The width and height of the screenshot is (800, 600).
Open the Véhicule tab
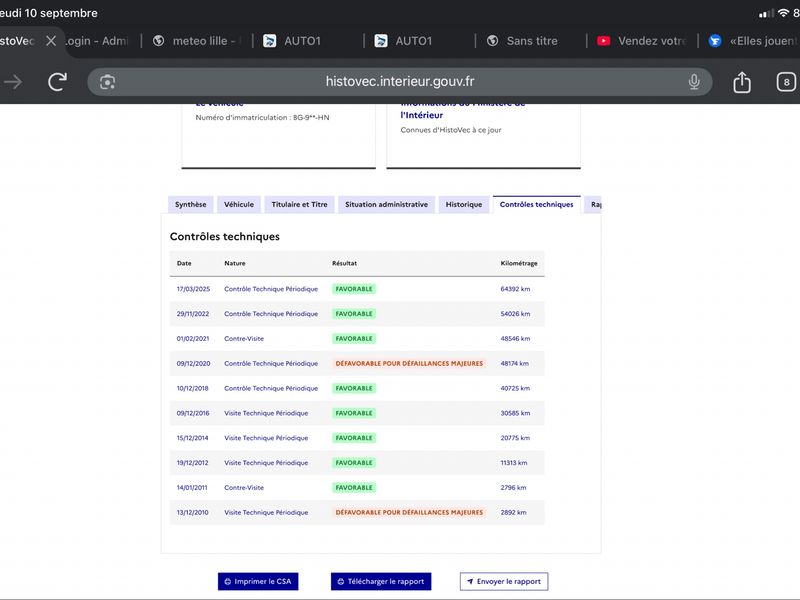click(239, 205)
